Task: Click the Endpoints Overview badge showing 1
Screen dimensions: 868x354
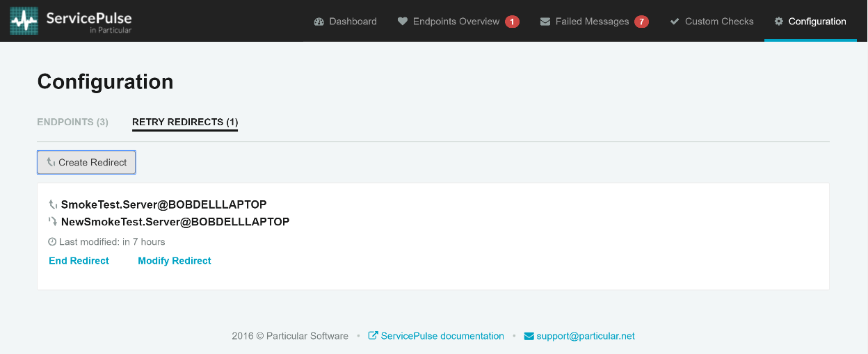Action: click(x=513, y=22)
